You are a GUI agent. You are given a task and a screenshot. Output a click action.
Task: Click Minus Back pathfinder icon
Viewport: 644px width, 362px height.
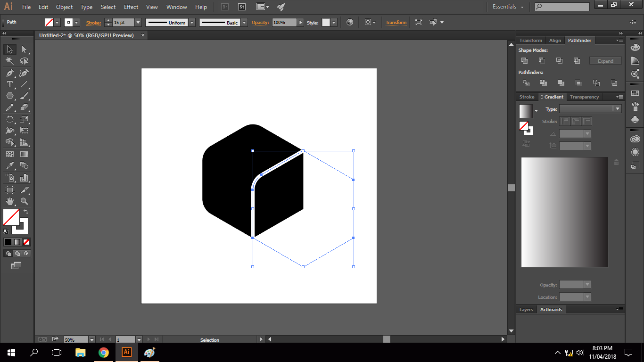point(614,83)
